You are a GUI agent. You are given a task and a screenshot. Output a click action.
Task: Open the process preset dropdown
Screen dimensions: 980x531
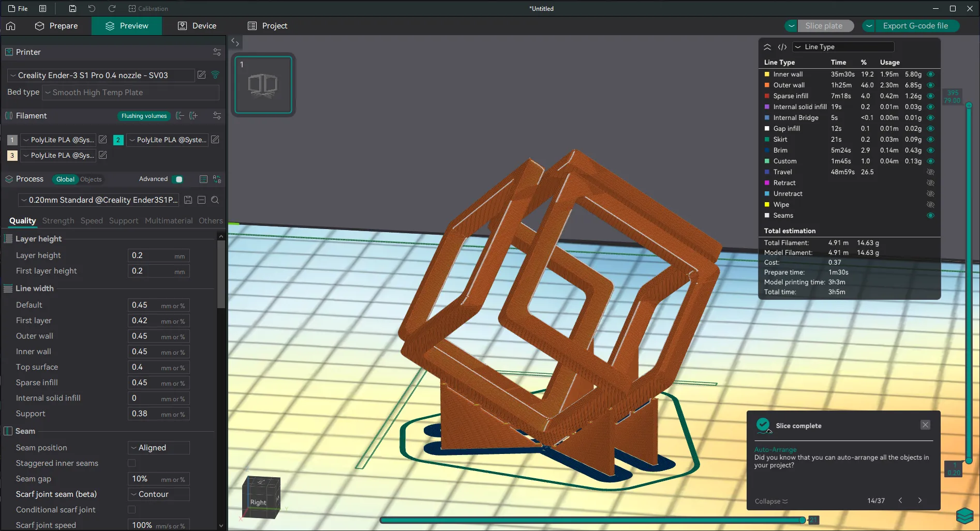pyautogui.click(x=99, y=200)
